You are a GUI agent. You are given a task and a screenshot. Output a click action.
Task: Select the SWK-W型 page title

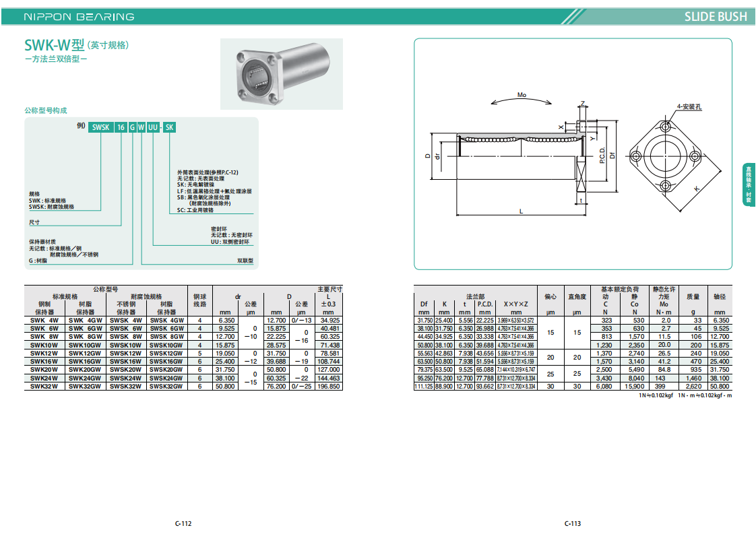tap(55, 45)
